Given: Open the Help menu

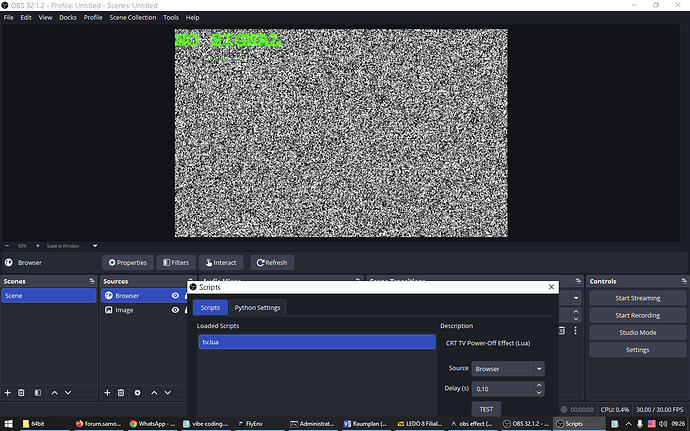Looking at the screenshot, I should 192,18.
